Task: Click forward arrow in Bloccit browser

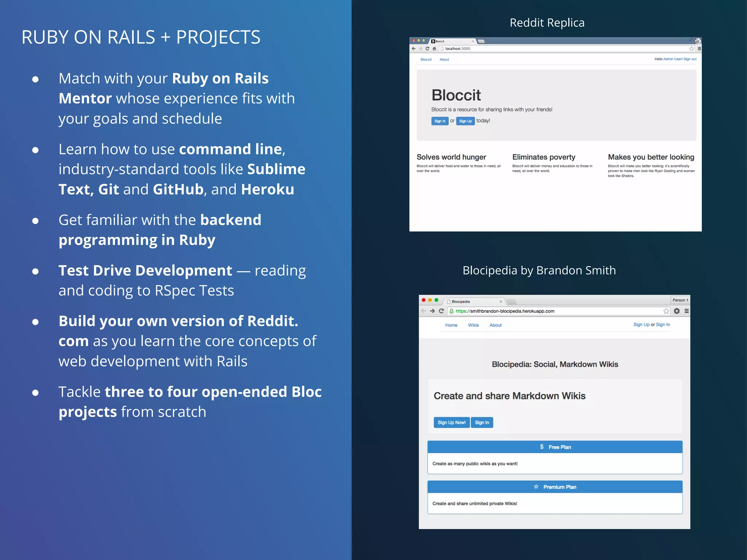Action: pos(421,48)
